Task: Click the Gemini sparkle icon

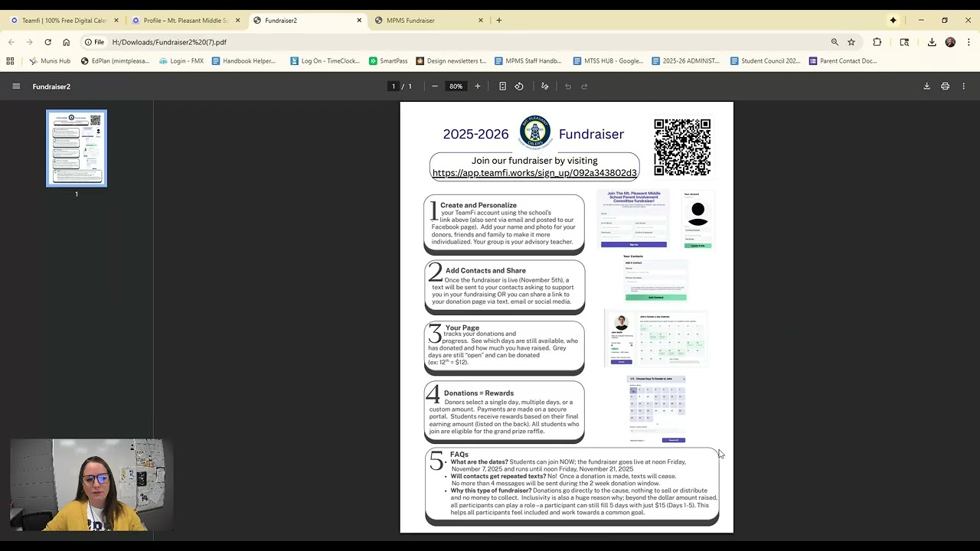Action: coord(893,21)
